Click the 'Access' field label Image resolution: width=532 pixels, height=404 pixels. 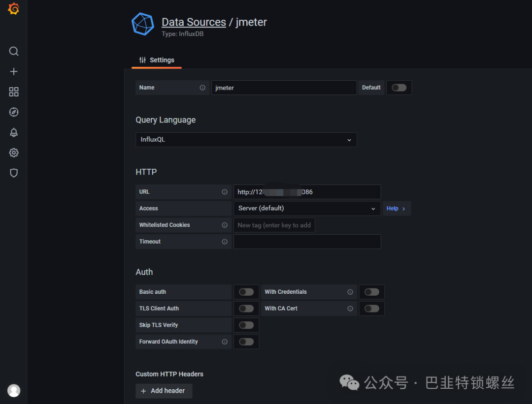(148, 209)
